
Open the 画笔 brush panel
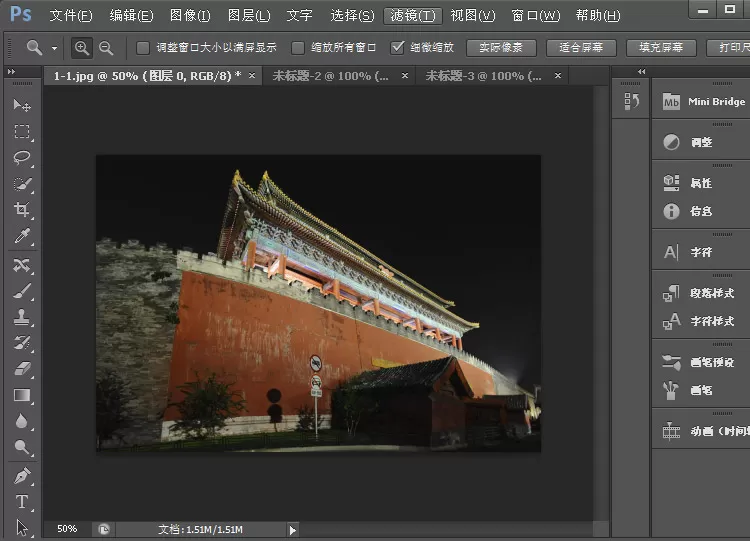point(687,390)
